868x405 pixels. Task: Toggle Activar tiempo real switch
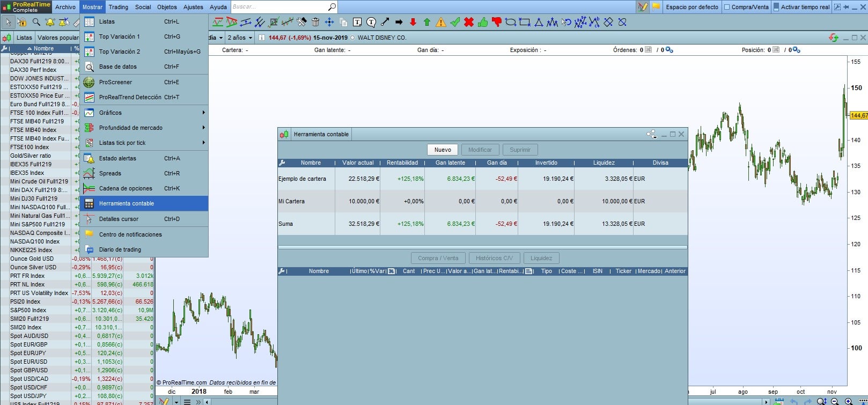pos(776,7)
